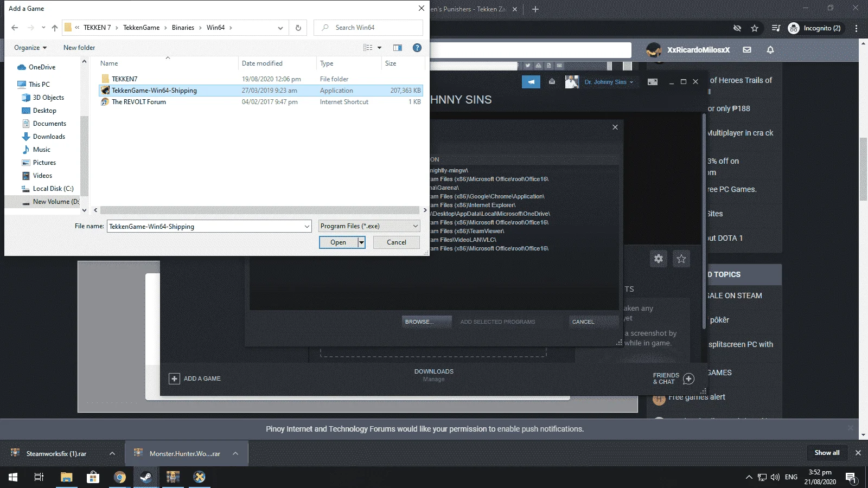Select TekkenGame breadcrumb segment
This screenshot has width=868, height=488.
[141, 28]
